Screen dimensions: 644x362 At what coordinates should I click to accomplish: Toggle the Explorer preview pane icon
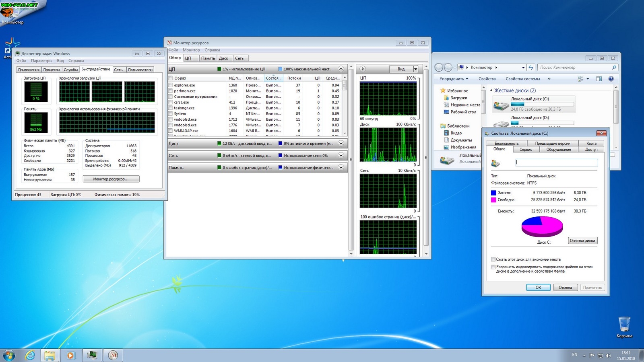(x=599, y=79)
